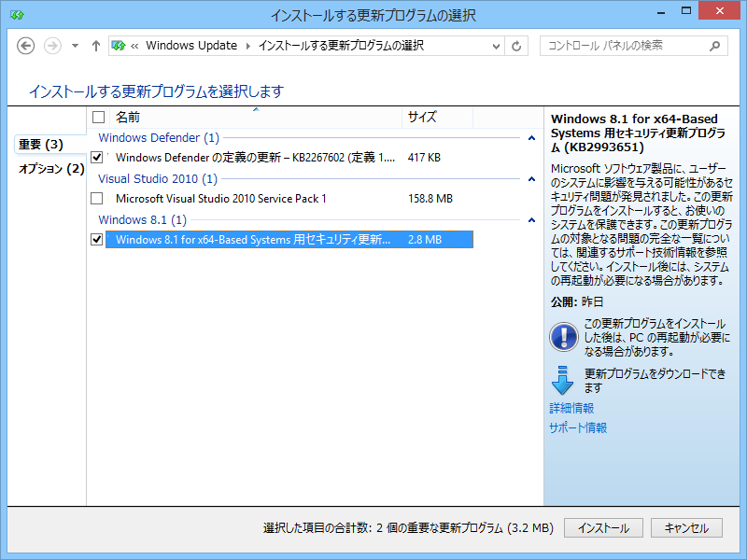Screen dimensions: 747x560
Task: Click the インストール button
Action: click(602, 527)
